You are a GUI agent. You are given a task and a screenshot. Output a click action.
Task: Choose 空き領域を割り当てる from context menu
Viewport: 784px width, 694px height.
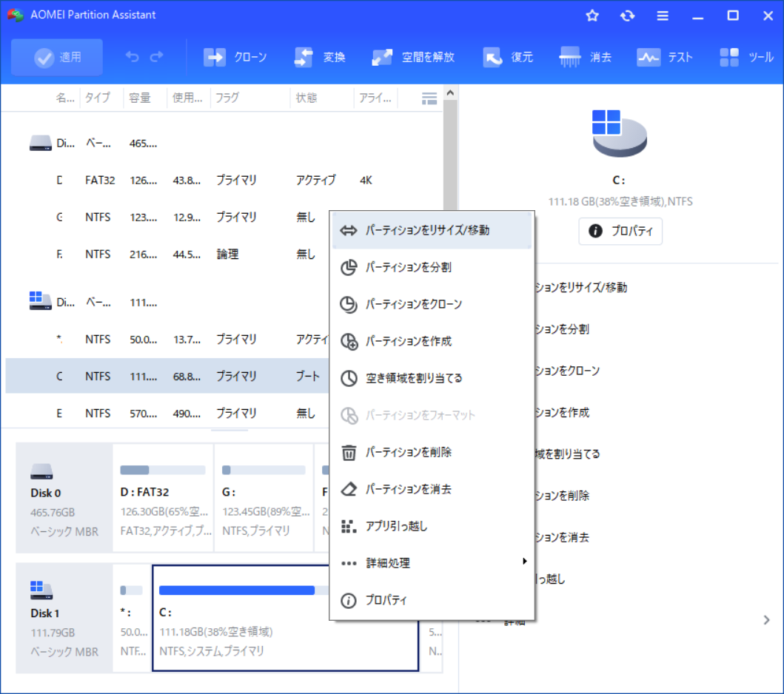432,378
